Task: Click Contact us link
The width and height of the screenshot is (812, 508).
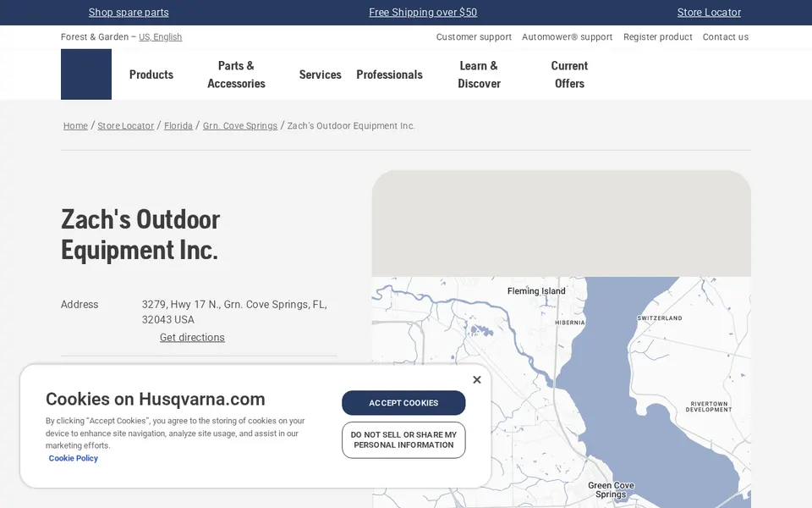Action: pyautogui.click(x=725, y=36)
